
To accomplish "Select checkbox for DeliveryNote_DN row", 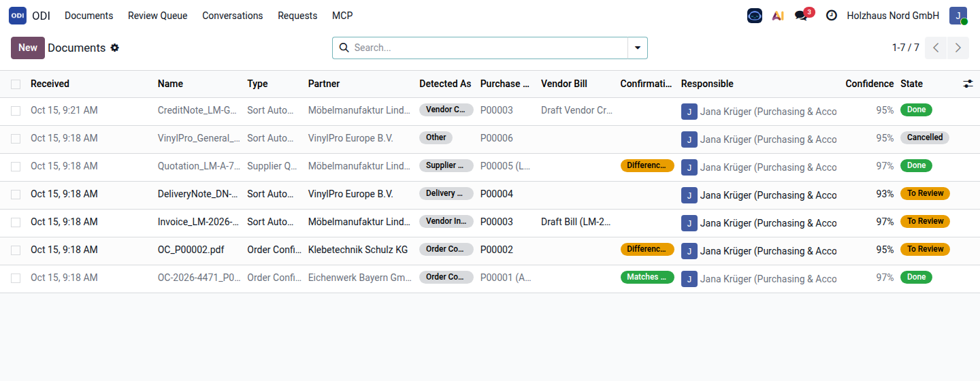I will 16,195.
